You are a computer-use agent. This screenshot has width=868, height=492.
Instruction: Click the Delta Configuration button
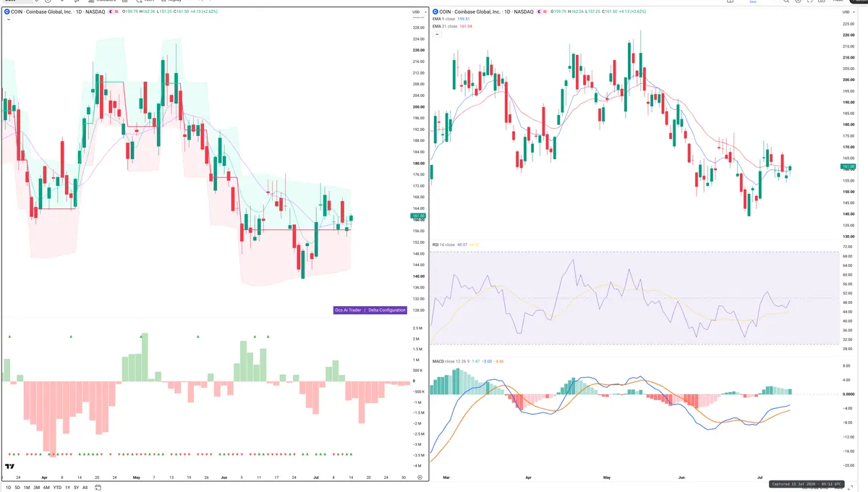387,310
